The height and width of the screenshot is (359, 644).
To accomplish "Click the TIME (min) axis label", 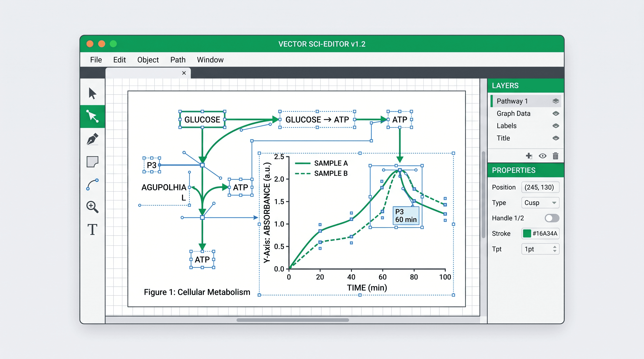I will (x=367, y=288).
